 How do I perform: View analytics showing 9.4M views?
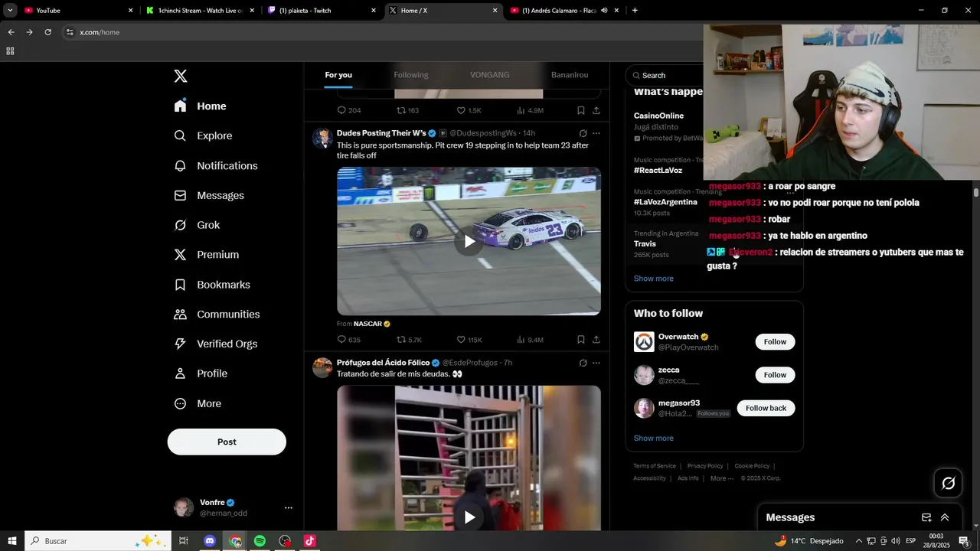click(x=530, y=340)
